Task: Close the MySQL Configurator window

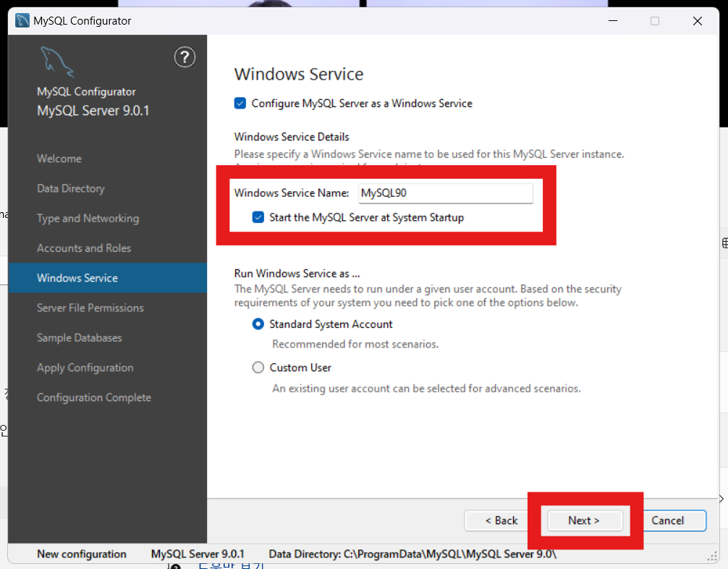Action: pos(698,21)
